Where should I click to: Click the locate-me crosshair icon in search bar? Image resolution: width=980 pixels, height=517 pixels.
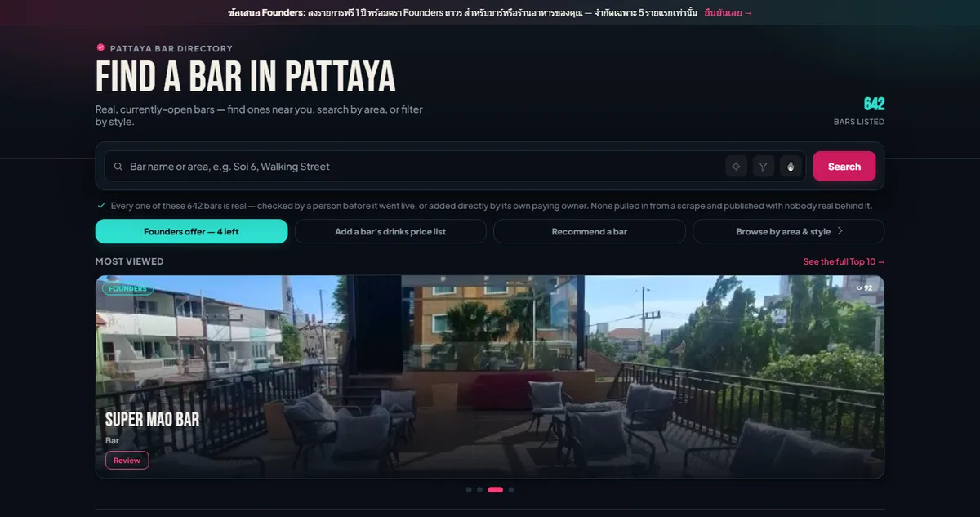click(x=736, y=166)
